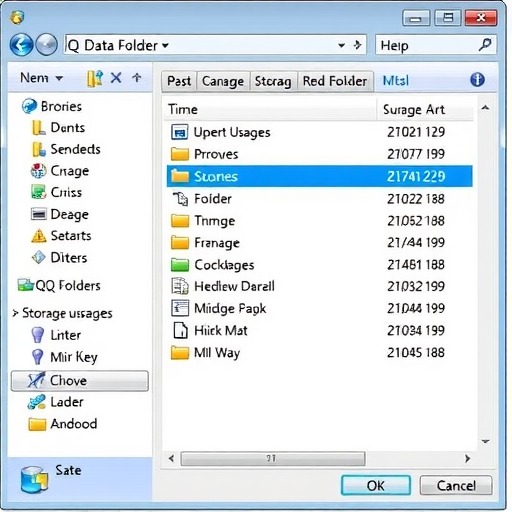The height and width of the screenshot is (512, 512).
Task: Click the Mtsl link
Action: click(395, 81)
